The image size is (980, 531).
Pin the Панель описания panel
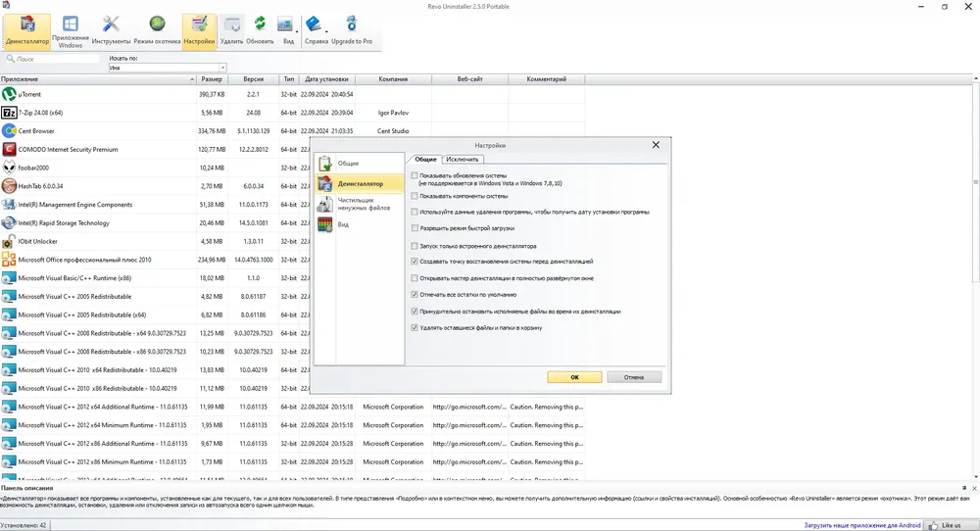(x=964, y=488)
